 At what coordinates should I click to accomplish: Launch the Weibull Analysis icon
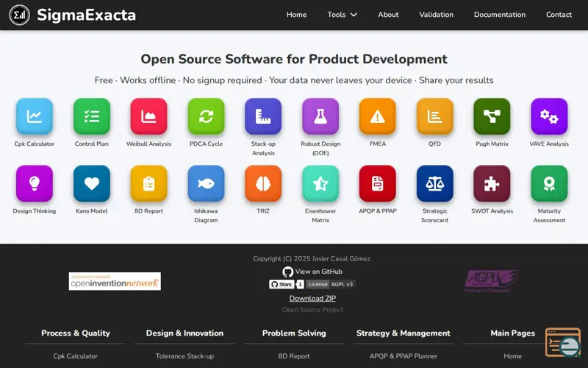pyautogui.click(x=149, y=116)
